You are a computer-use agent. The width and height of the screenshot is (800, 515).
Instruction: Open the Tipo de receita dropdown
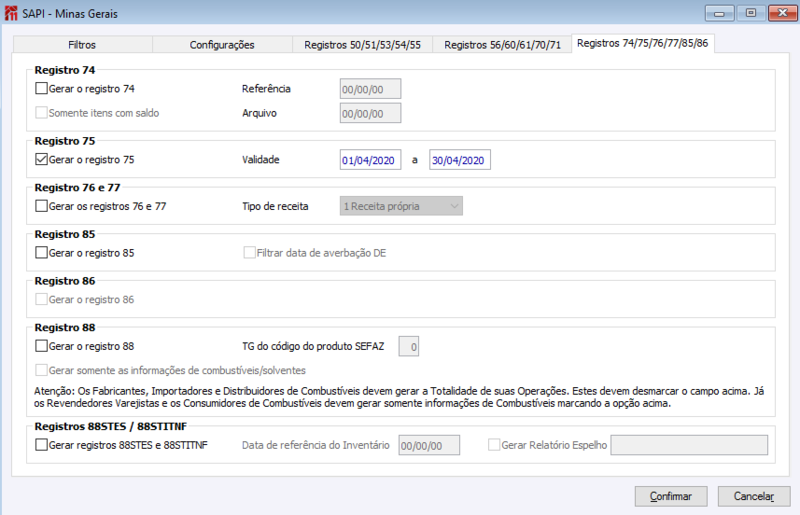(401, 206)
